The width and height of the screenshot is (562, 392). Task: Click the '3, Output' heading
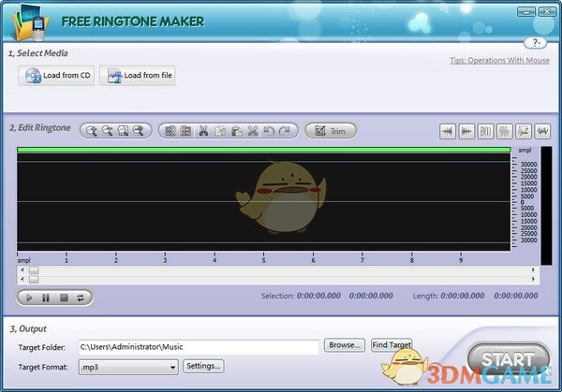click(28, 328)
